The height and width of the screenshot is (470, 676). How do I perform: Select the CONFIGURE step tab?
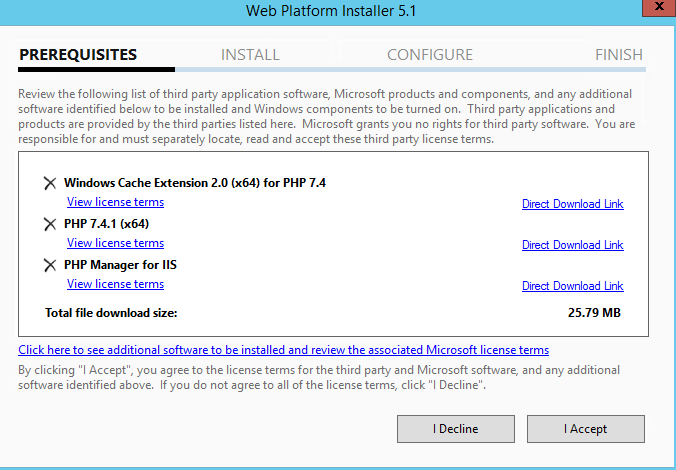[430, 55]
